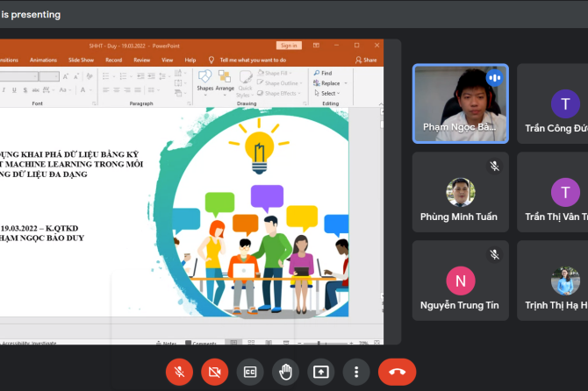Click the Sign in button

point(288,45)
